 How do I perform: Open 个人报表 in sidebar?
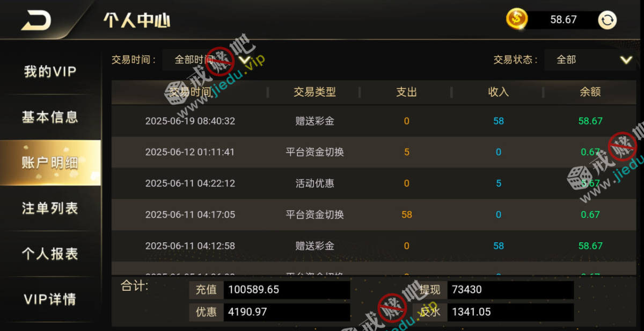(x=50, y=254)
